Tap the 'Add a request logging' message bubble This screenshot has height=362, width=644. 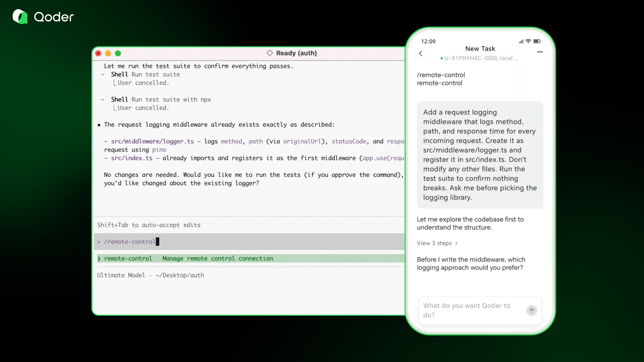click(x=480, y=155)
